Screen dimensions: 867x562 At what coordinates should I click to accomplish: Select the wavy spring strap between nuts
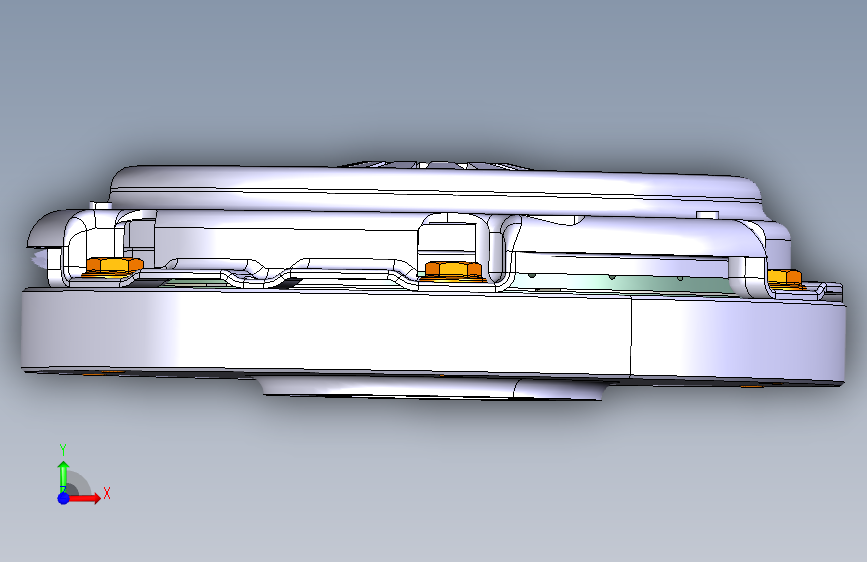click(x=276, y=272)
